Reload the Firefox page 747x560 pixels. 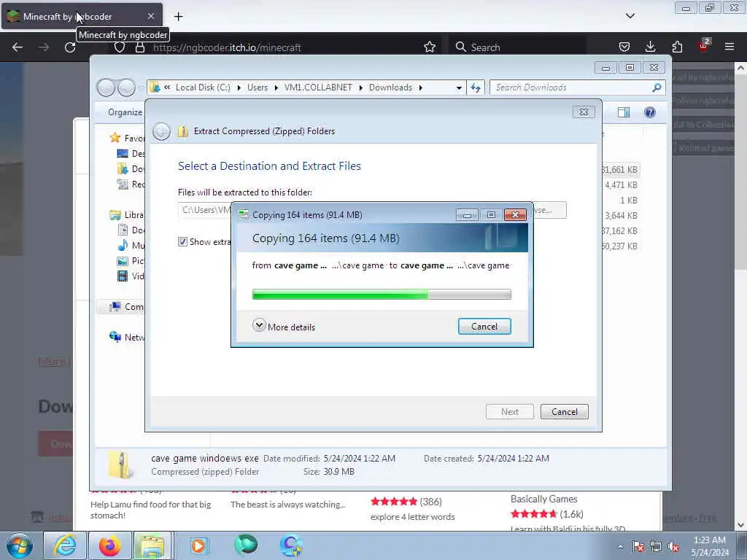tap(70, 47)
